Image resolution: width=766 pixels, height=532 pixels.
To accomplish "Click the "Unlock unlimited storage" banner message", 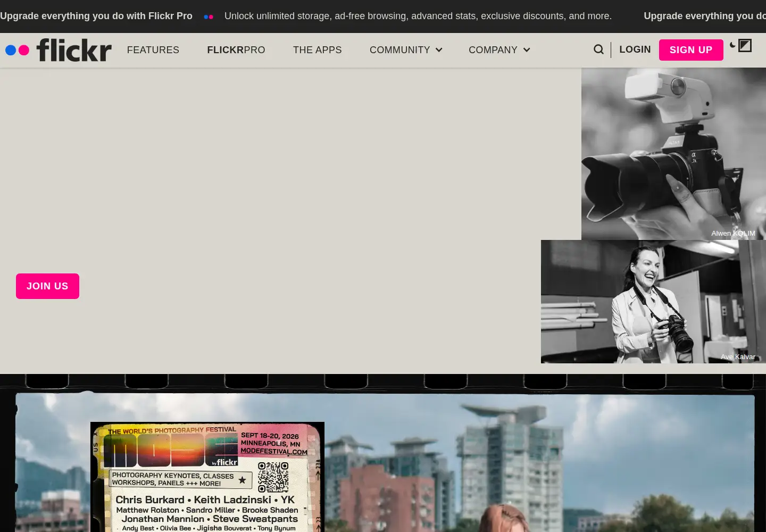I will pos(418,16).
